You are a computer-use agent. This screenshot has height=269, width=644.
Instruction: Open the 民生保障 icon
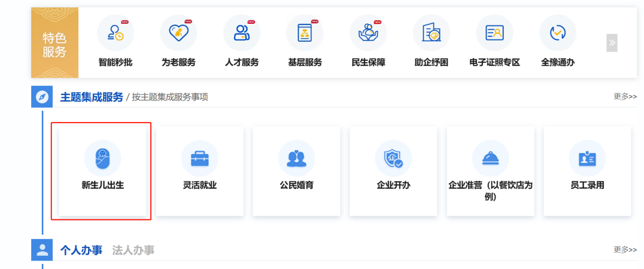pos(368,33)
